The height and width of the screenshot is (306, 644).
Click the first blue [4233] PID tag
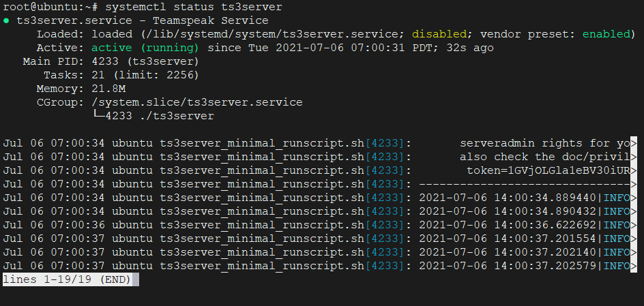click(x=385, y=143)
